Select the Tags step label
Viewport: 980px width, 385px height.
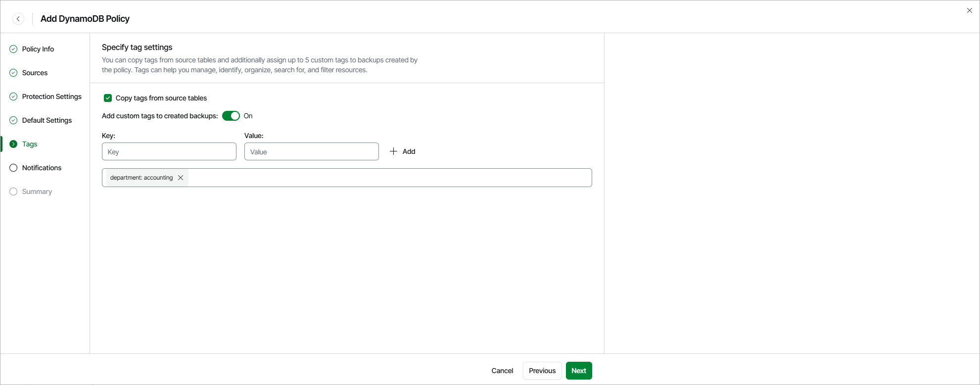pyautogui.click(x=30, y=144)
